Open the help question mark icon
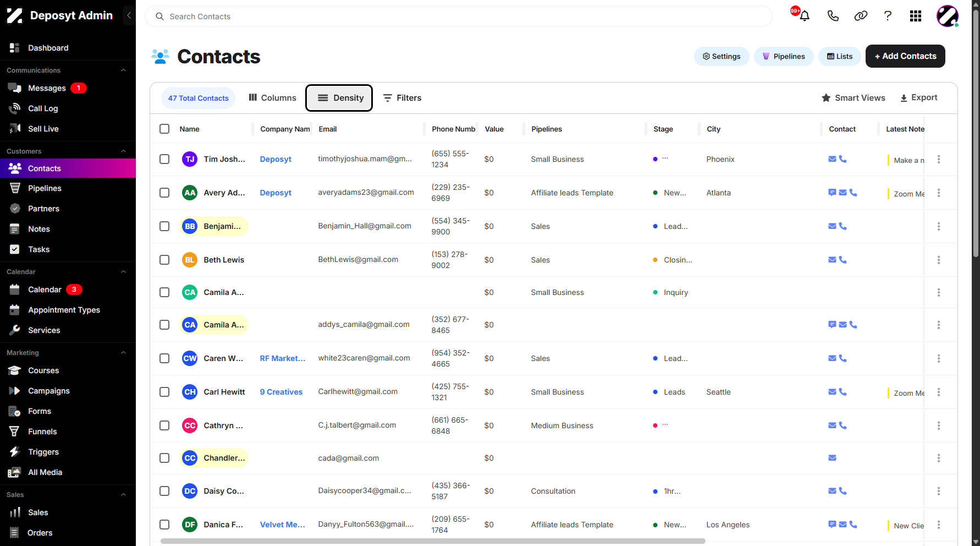980x546 pixels. pos(888,16)
